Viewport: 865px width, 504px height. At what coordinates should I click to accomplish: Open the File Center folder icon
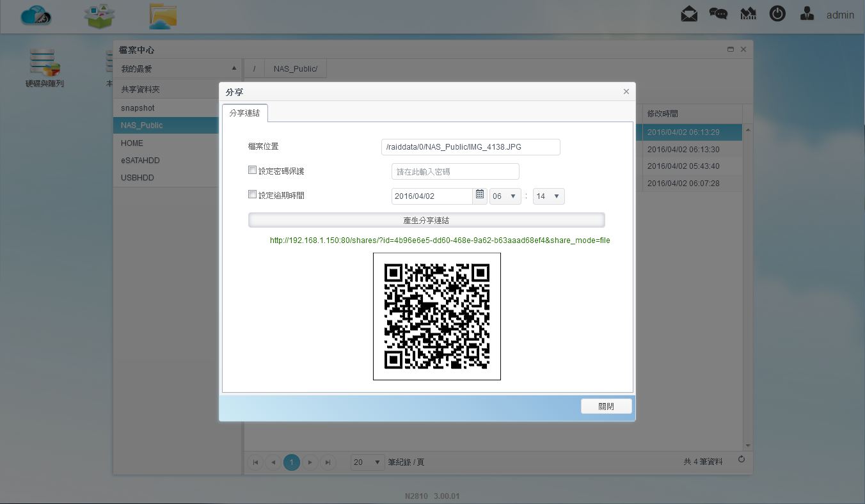(163, 16)
